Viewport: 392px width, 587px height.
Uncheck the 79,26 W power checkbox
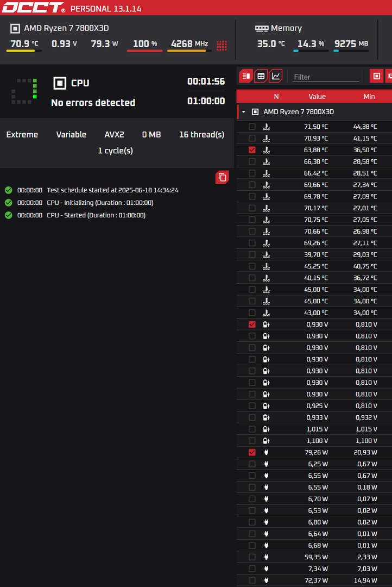click(x=252, y=452)
